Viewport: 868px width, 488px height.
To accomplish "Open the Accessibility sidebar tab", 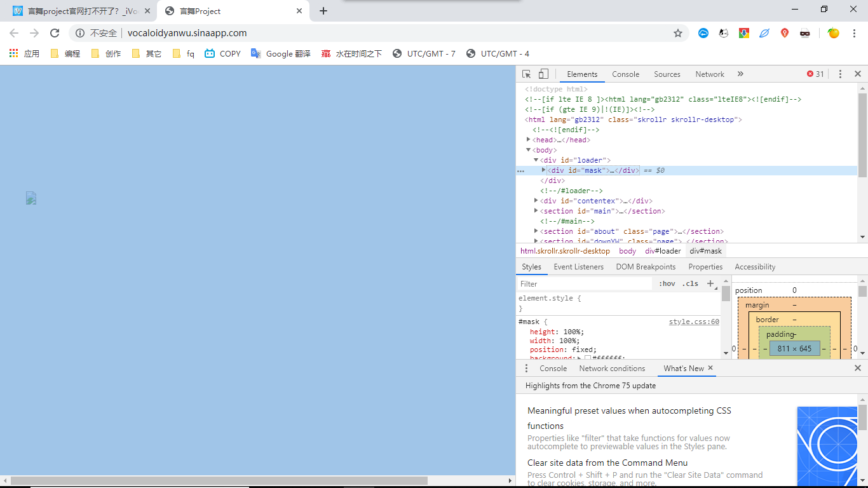I will (755, 267).
